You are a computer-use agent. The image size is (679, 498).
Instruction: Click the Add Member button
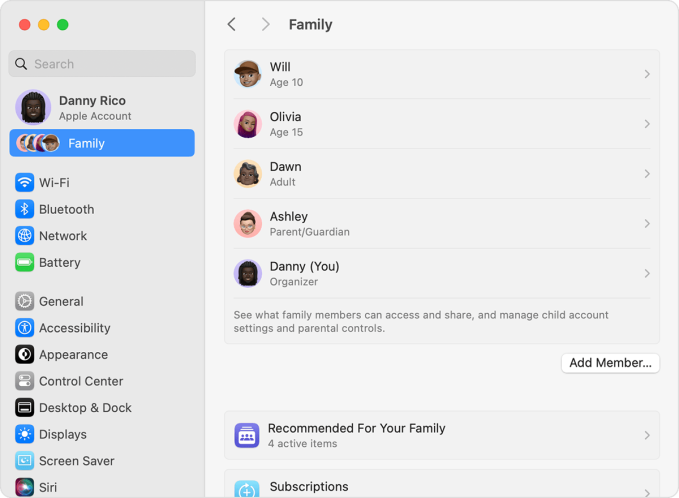(x=610, y=363)
